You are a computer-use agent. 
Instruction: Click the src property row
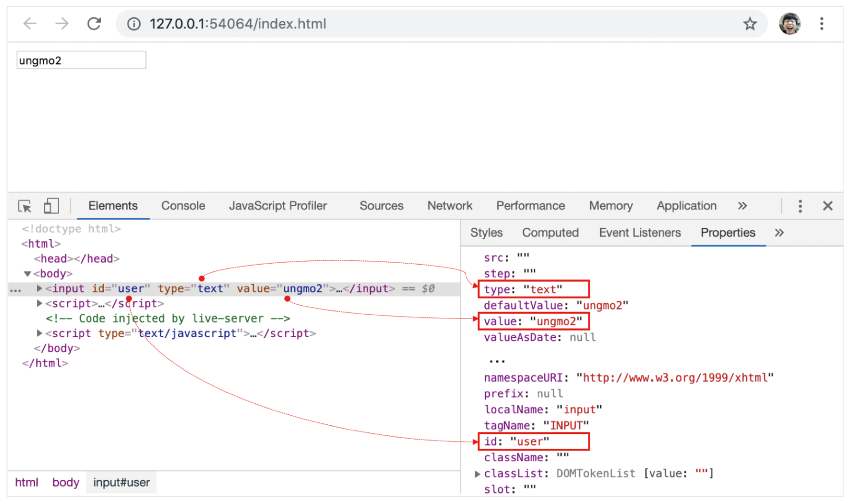coord(506,258)
